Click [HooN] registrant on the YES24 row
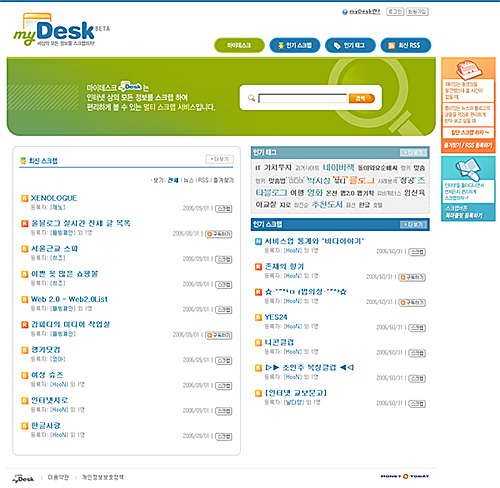 click(x=293, y=327)
